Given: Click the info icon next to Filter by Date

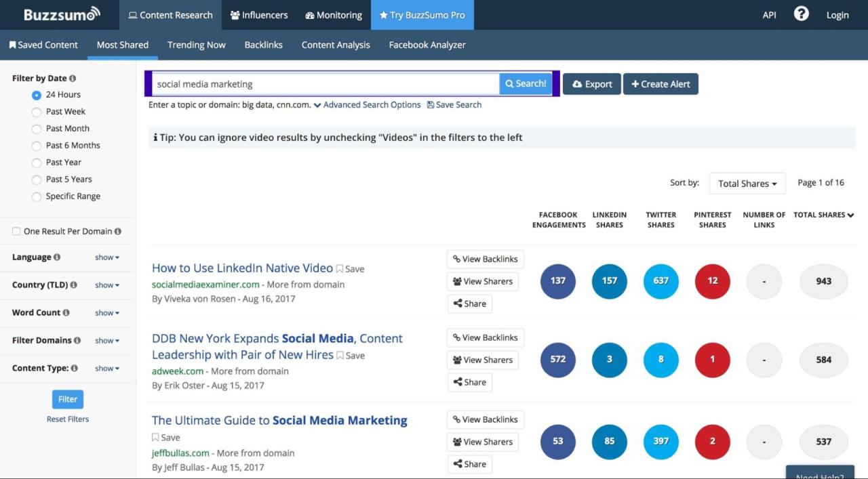Looking at the screenshot, I should (73, 79).
